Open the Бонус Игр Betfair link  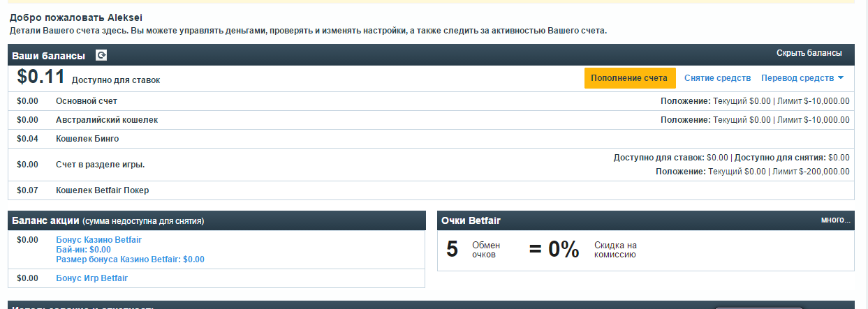pos(91,278)
